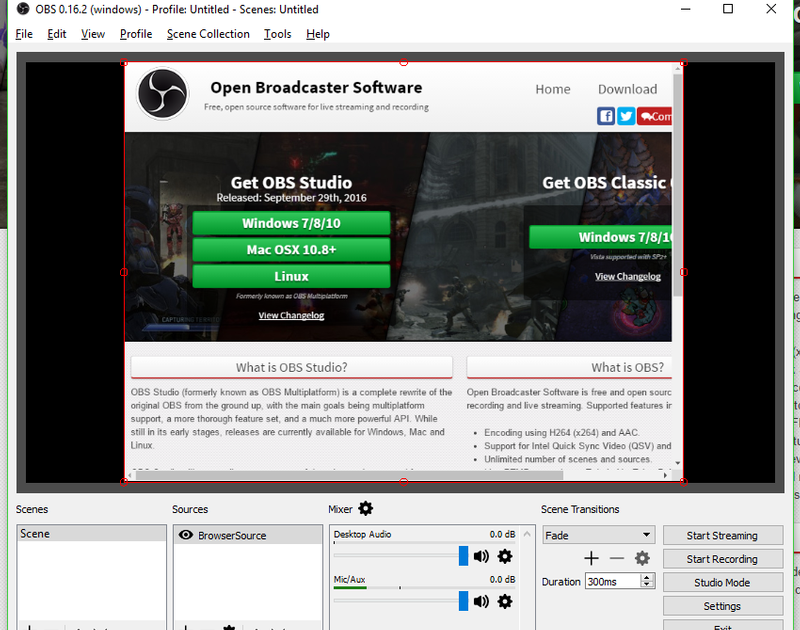Open the Fade transition dropdown
This screenshot has width=800, height=630.
coord(598,535)
